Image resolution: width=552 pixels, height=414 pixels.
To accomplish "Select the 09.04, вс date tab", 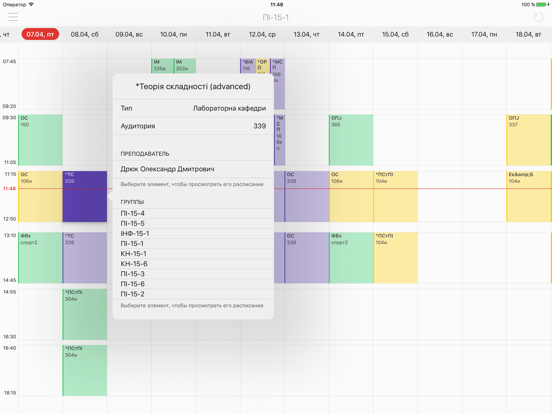I will (x=129, y=34).
